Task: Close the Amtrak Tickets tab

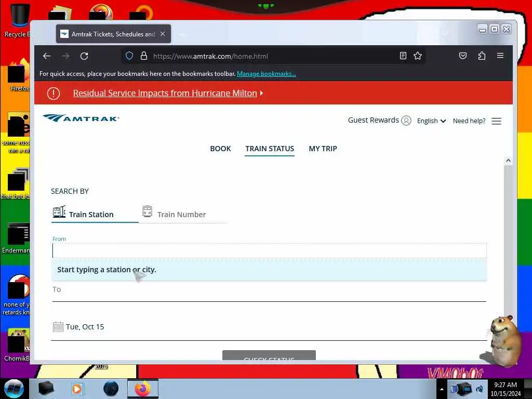Action: [x=163, y=34]
